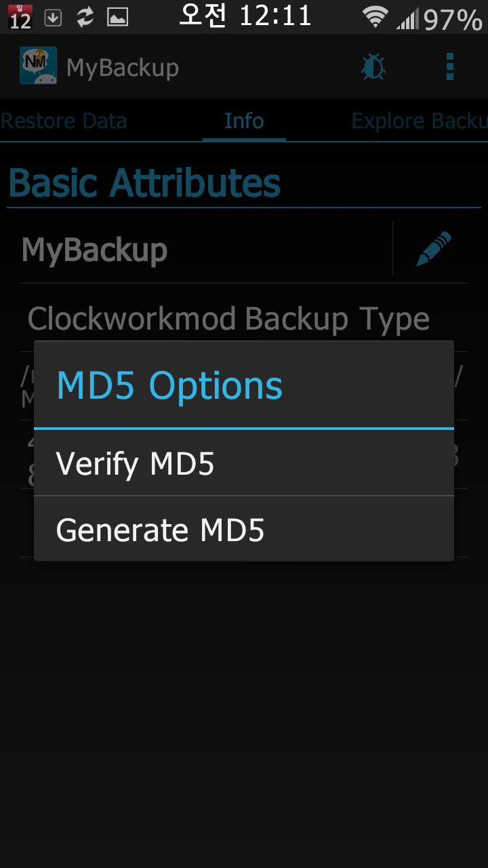Go to the Explore Backup tab
Viewport: 488px width, 868px height.
419,121
